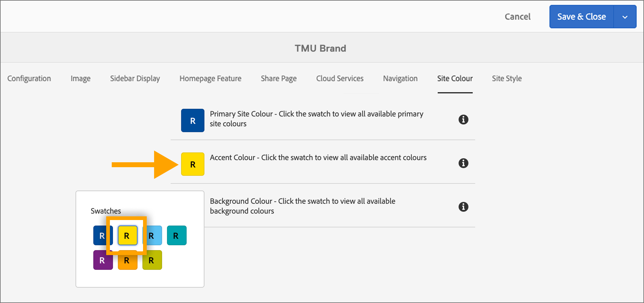Click the Save & Close button
The image size is (644, 303).
pyautogui.click(x=581, y=17)
